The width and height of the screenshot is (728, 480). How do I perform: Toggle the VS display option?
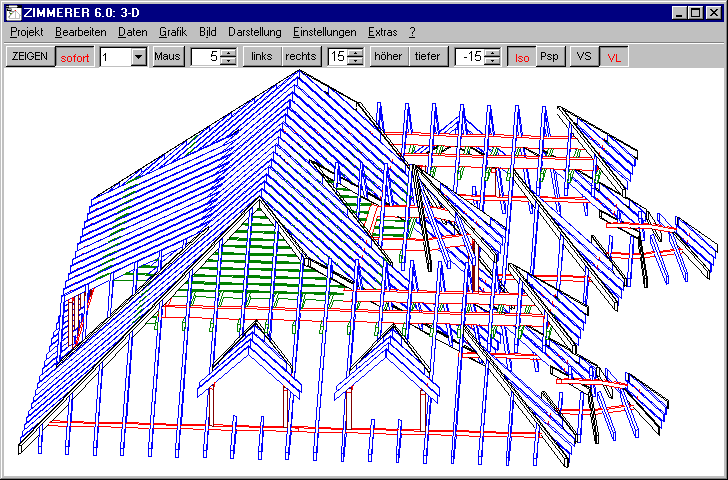pos(584,57)
